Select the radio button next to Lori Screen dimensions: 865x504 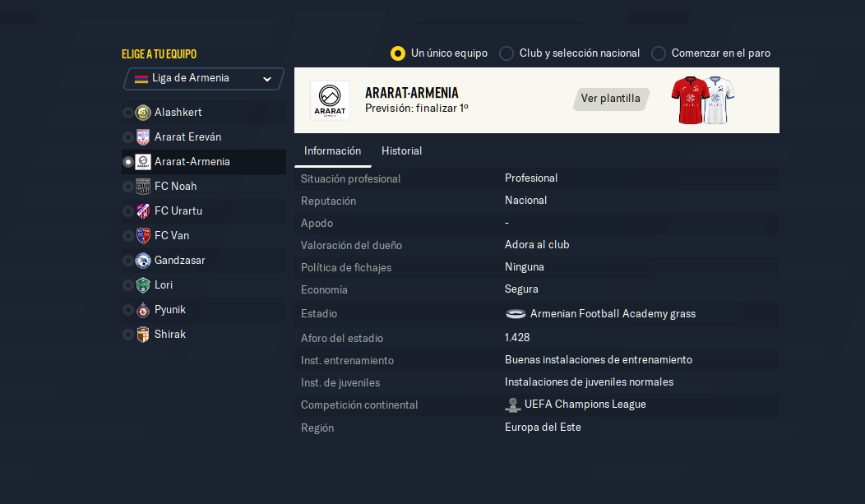coord(127,285)
